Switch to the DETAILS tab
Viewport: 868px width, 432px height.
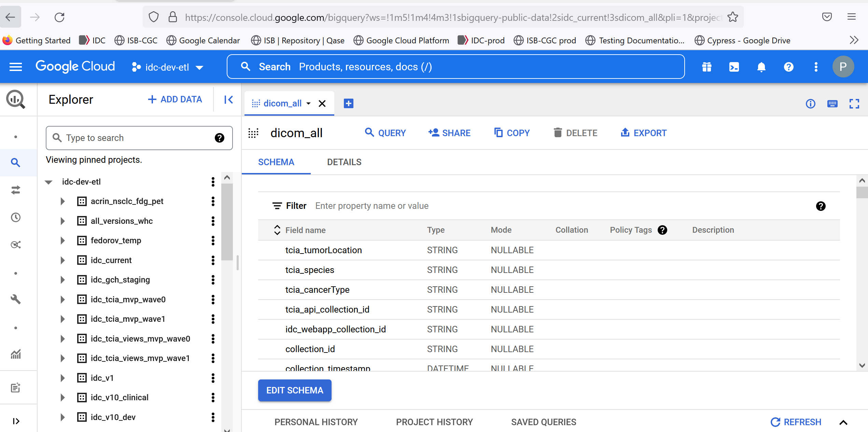[x=344, y=162]
